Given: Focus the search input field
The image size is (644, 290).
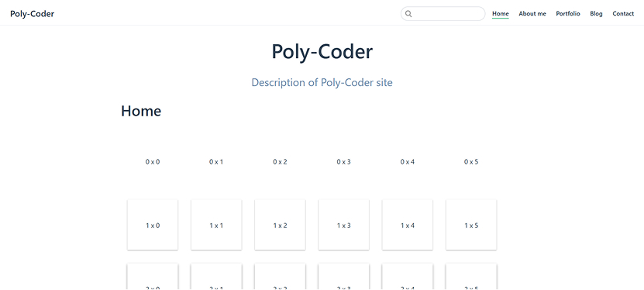Looking at the screenshot, I should pos(443,13).
